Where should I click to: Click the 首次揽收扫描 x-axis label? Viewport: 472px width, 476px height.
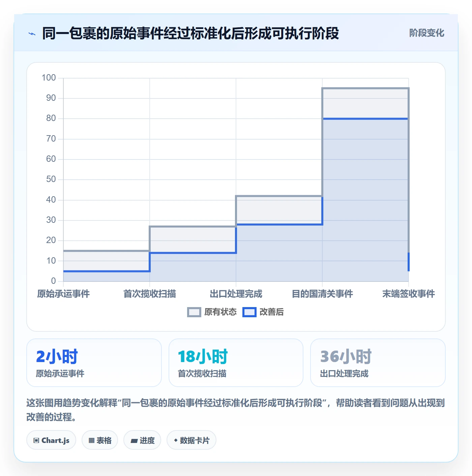[x=150, y=294]
